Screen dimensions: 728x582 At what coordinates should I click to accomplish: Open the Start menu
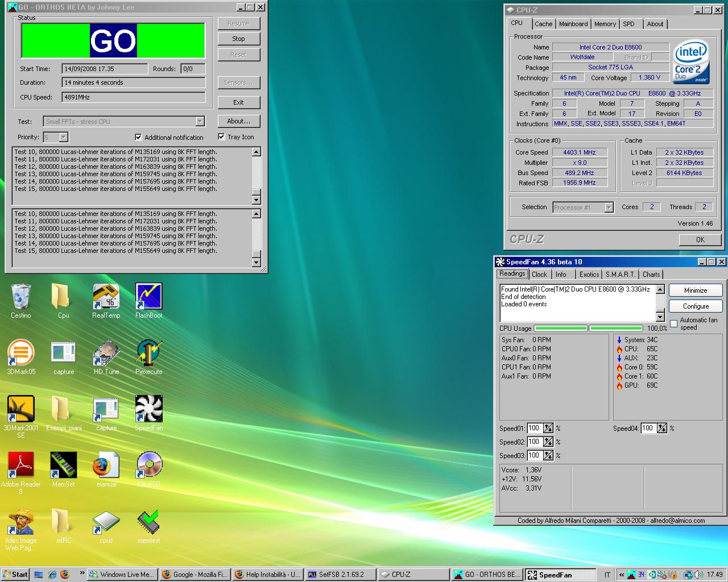(x=15, y=575)
